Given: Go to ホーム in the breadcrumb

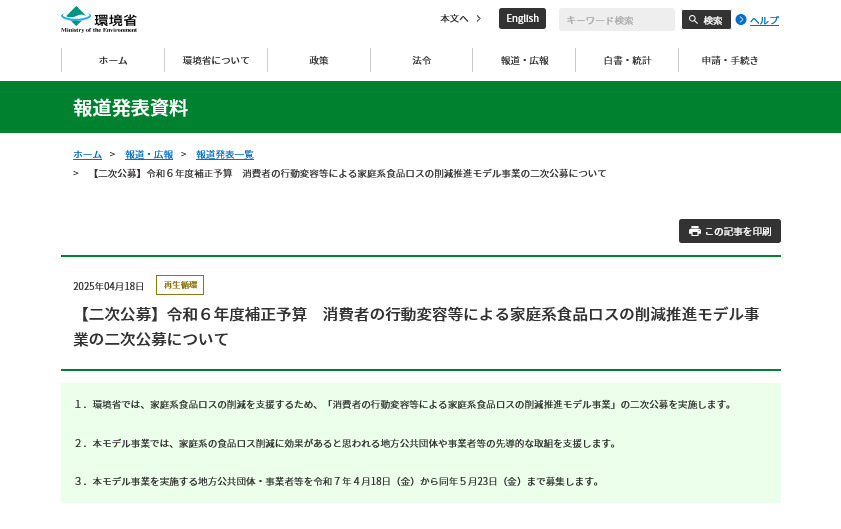Looking at the screenshot, I should [87, 154].
